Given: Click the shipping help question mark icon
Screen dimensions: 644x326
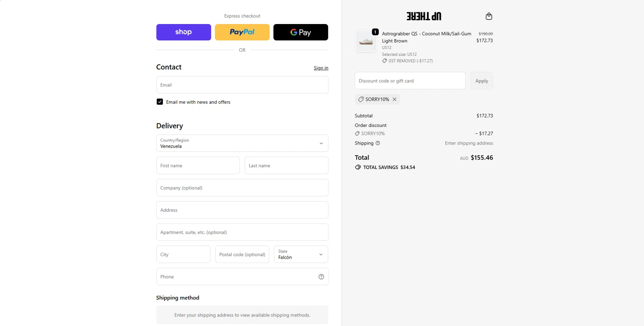Looking at the screenshot, I should pyautogui.click(x=378, y=143).
